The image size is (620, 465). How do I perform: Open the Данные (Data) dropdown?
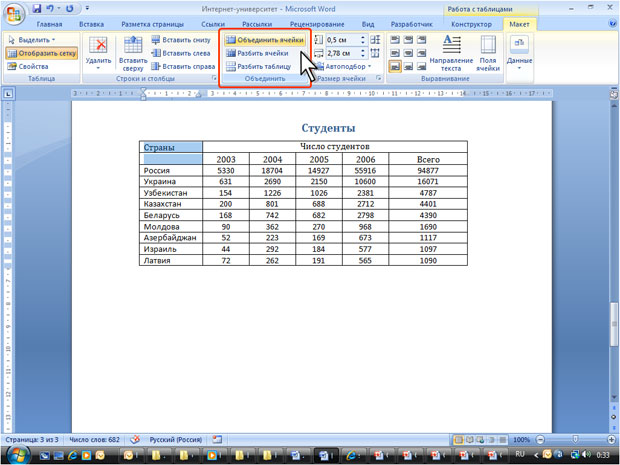[x=519, y=51]
